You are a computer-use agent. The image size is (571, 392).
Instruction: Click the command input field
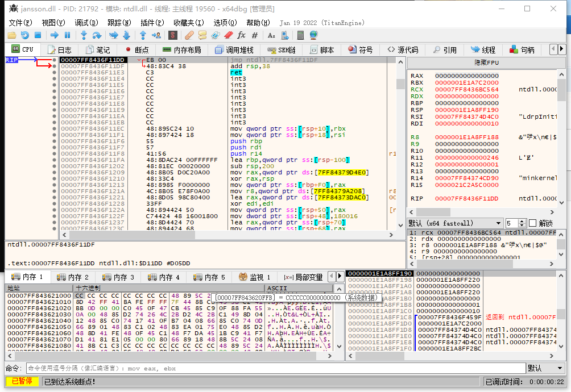coord(276,368)
